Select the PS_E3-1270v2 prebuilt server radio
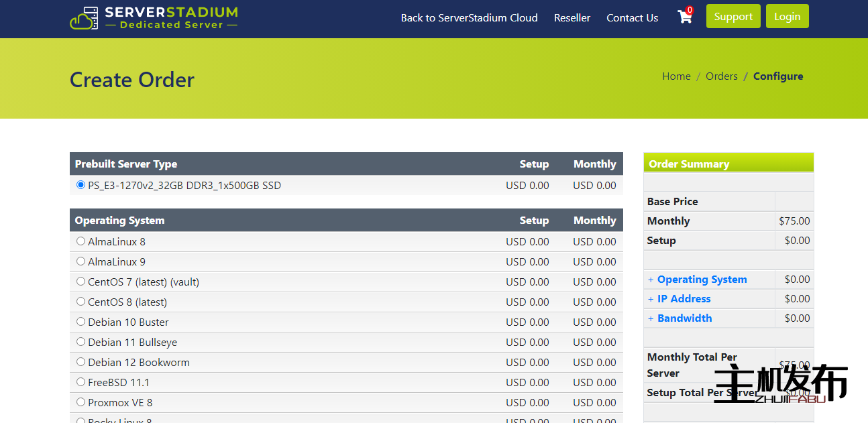Image resolution: width=868 pixels, height=423 pixels. click(81, 185)
